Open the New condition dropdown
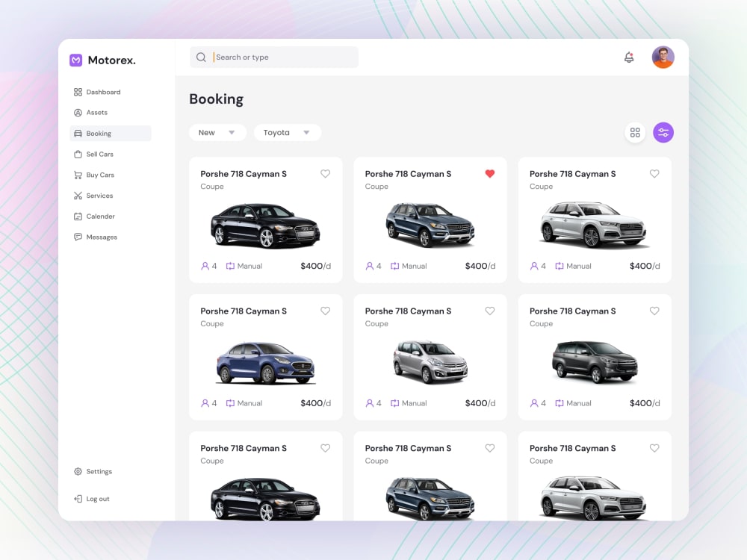 tap(217, 132)
